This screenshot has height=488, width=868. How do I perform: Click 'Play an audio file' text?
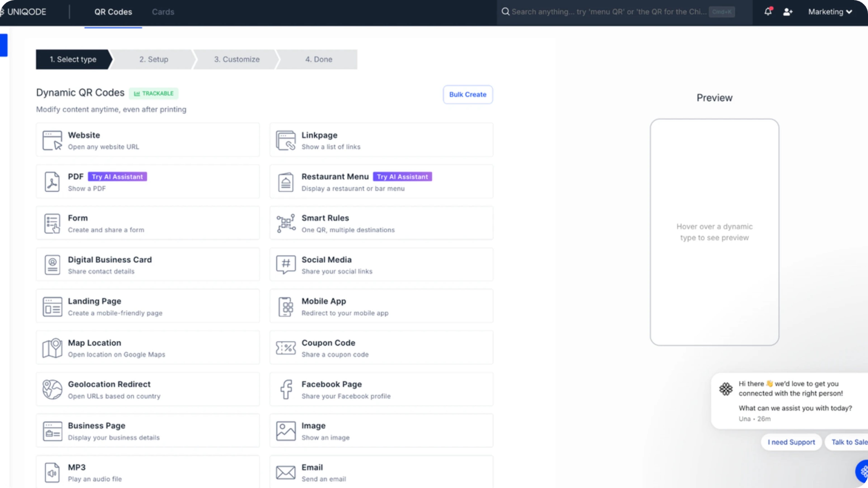(x=95, y=479)
